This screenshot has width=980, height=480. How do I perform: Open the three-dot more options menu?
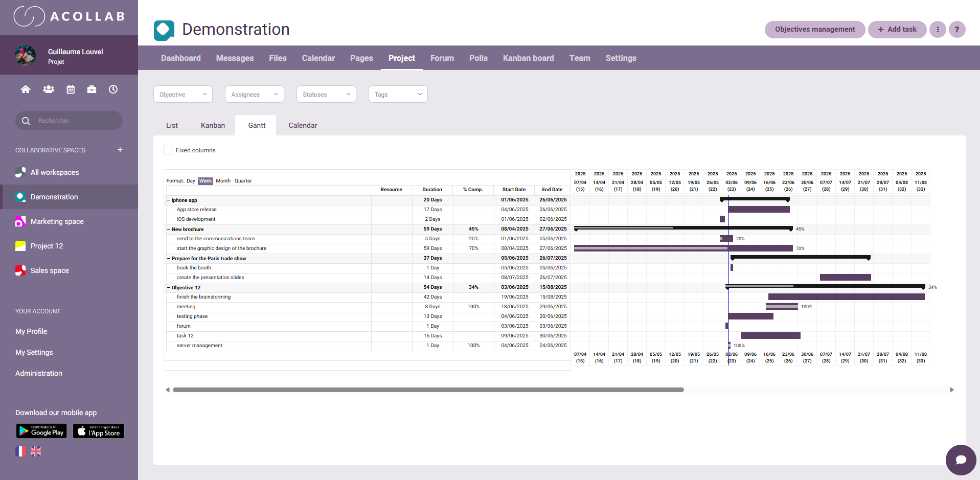click(x=937, y=30)
